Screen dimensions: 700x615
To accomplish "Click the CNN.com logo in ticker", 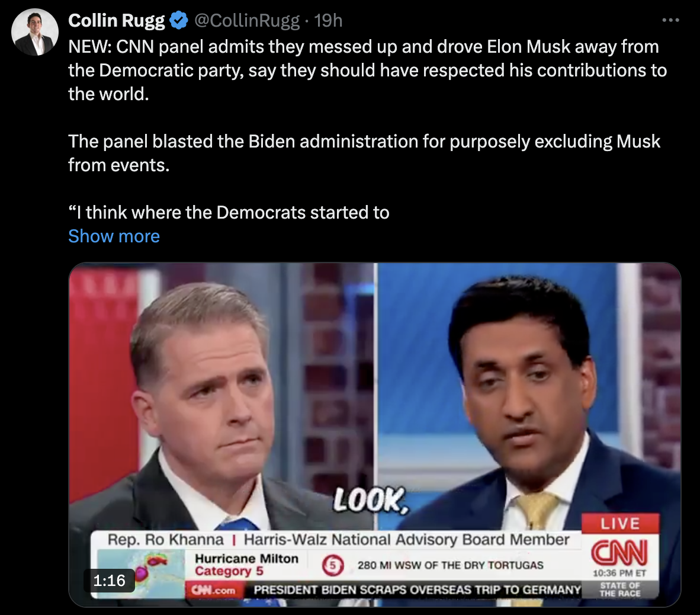I will pyautogui.click(x=213, y=590).
